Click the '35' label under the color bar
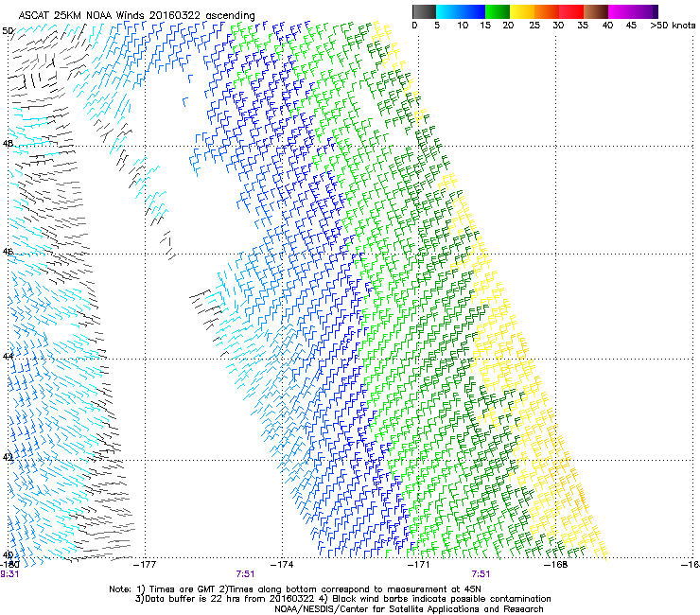The height and width of the screenshot is (615, 700). [583, 26]
